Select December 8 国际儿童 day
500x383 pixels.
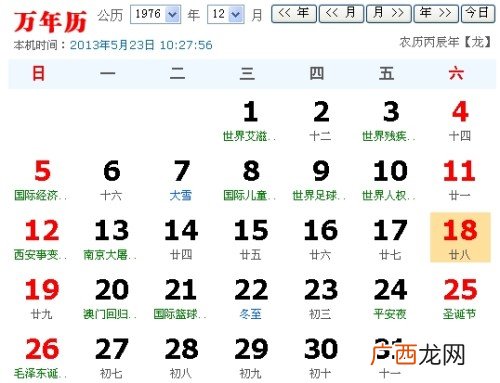[x=250, y=180]
